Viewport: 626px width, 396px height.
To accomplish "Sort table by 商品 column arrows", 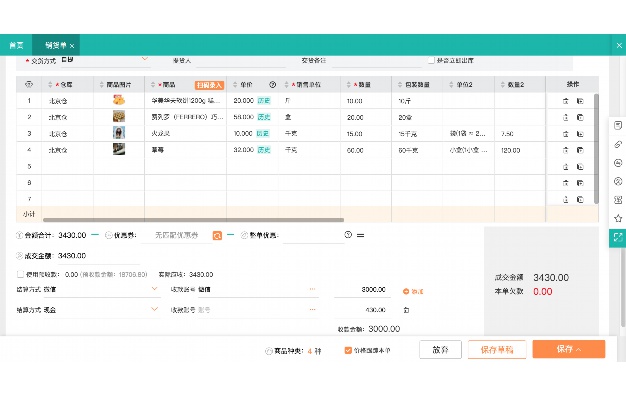I will (x=153, y=85).
